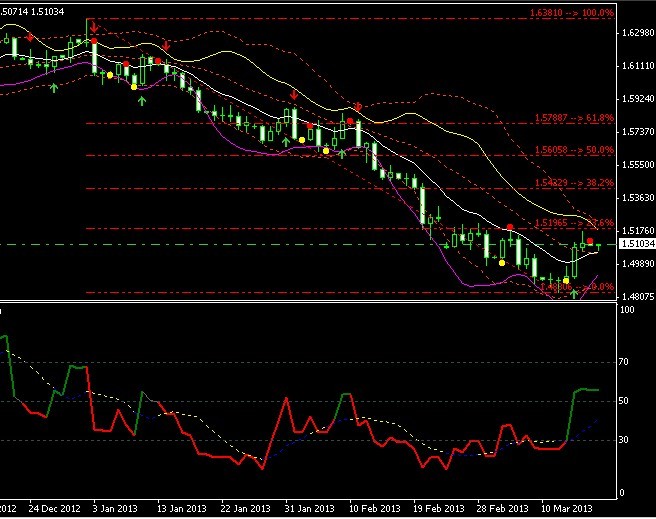This screenshot has height=519, width=656.
Task: Click the 1.55500 price axis value
Action: (638, 165)
